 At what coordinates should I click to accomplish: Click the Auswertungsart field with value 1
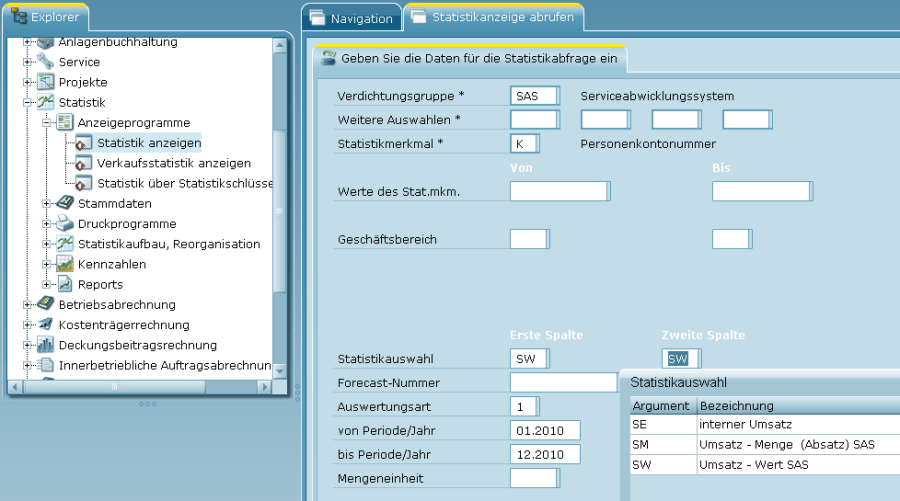(525, 406)
